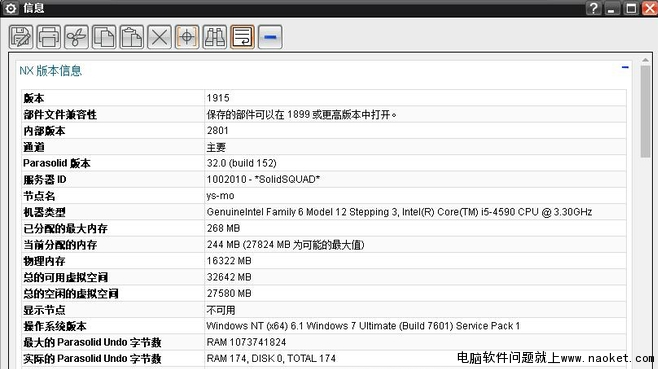
Task: Click the 操作系统版本 row label
Action: 55,326
